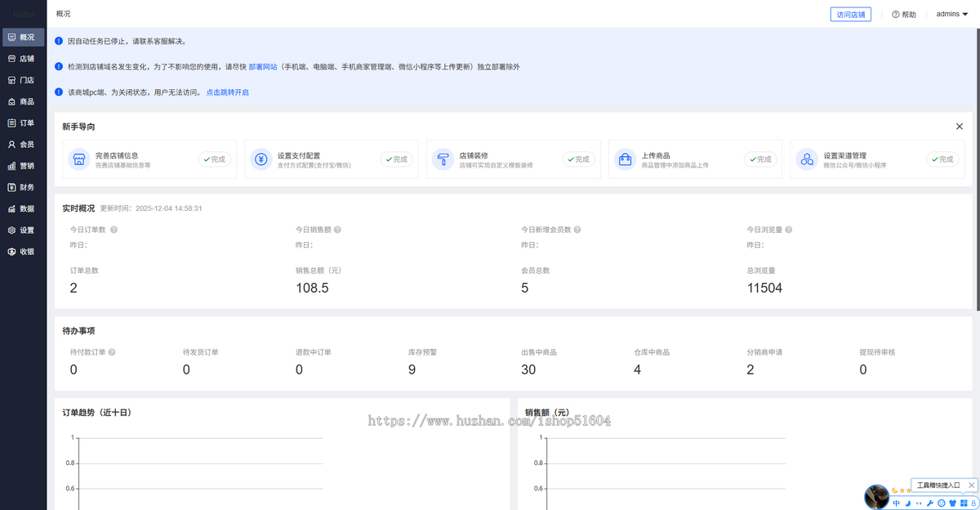Click the 分销商申请 value 2
Screen dimensions: 980x510
751,369
